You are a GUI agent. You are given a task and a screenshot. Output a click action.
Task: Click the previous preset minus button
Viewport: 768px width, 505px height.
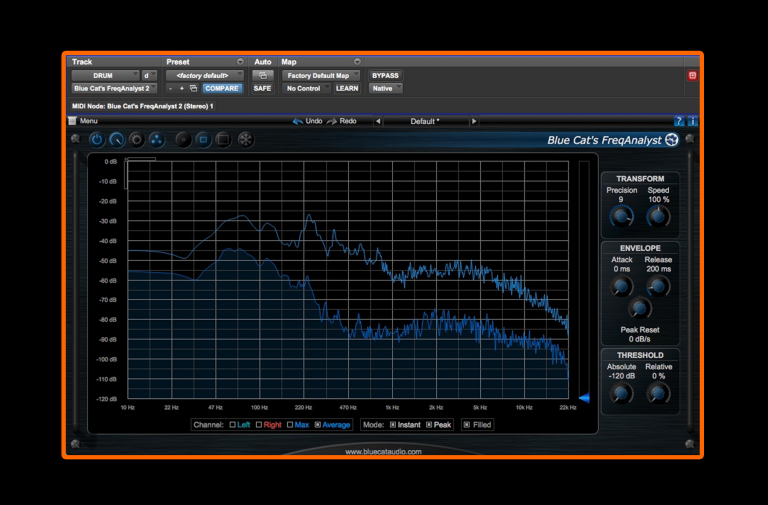(170, 89)
